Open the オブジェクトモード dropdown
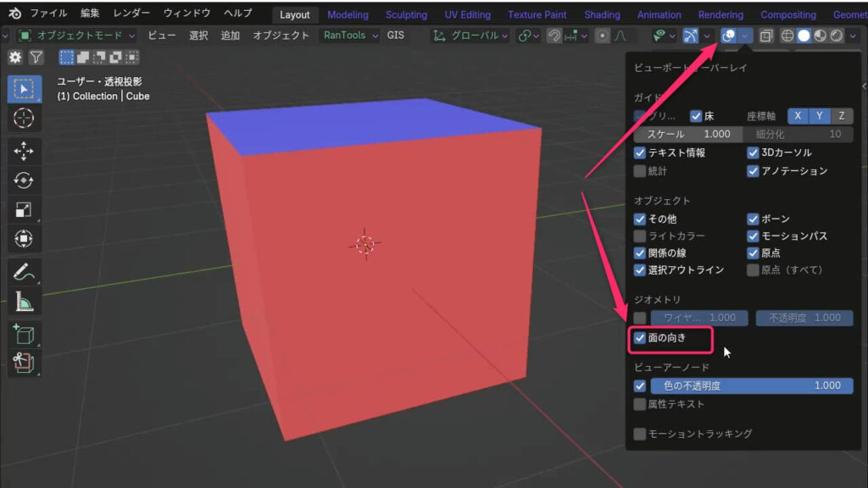 click(77, 36)
